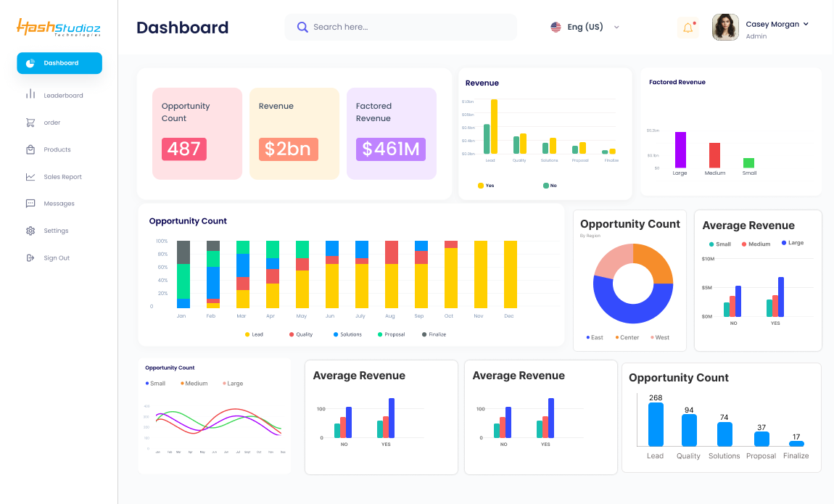This screenshot has width=834, height=504.
Task: Select the Order icon in the sidebar
Action: [x=32, y=122]
